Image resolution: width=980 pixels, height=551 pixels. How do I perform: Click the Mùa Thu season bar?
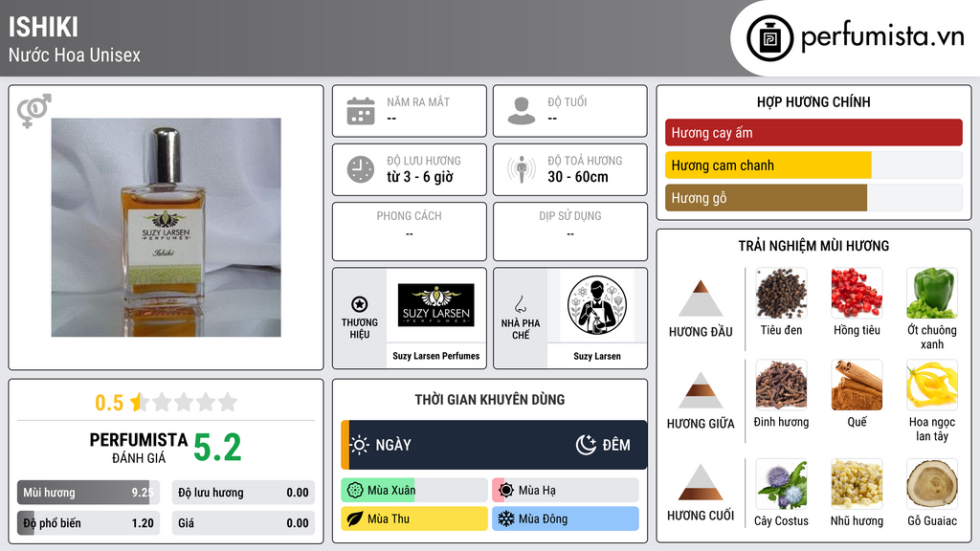pos(413,518)
